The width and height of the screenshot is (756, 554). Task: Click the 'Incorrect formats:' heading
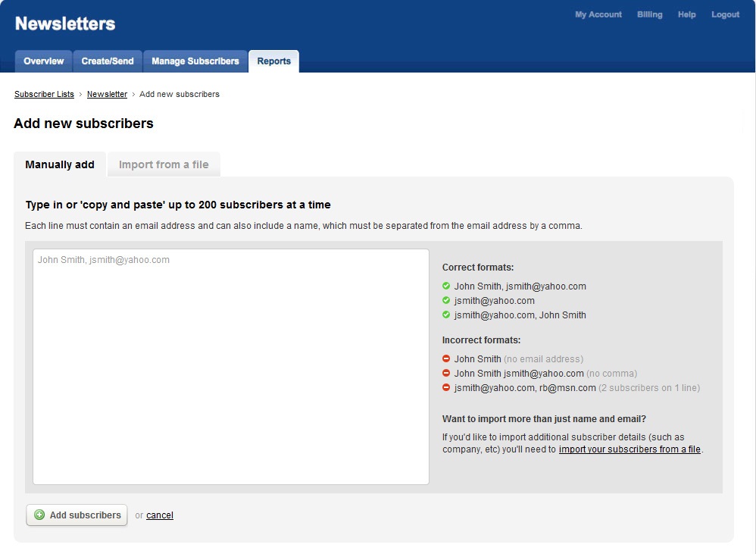[x=481, y=340]
